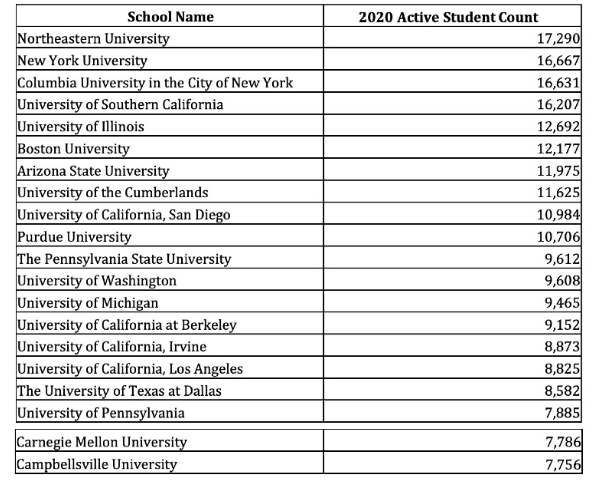Click the University of Michigan cell
The width and height of the screenshot is (609, 499).
(x=88, y=303)
